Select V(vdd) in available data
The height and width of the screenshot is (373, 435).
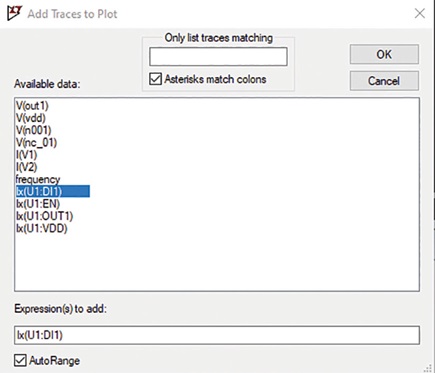pyautogui.click(x=31, y=118)
